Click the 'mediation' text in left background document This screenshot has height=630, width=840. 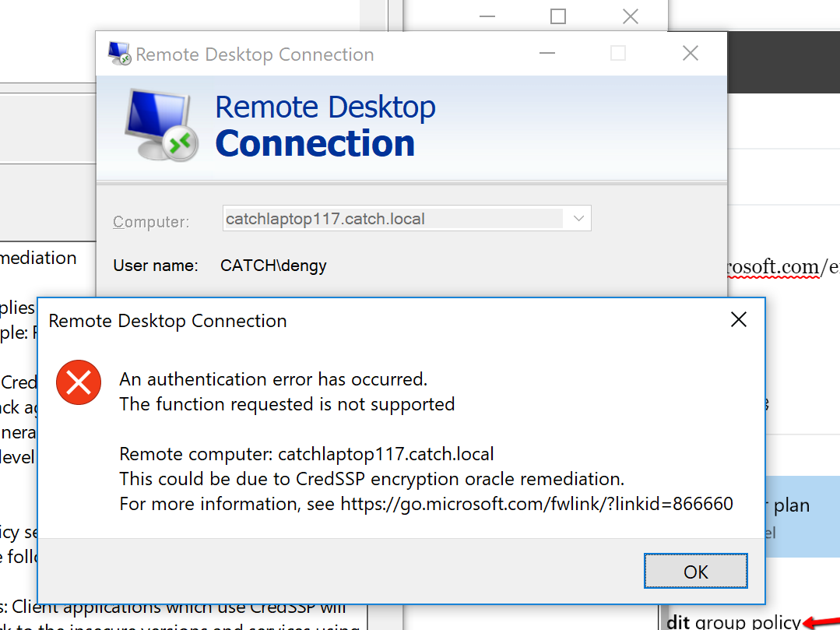click(38, 259)
